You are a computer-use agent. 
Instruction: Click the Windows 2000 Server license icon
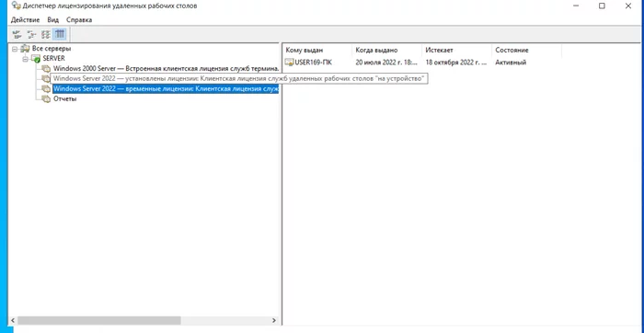coord(46,69)
